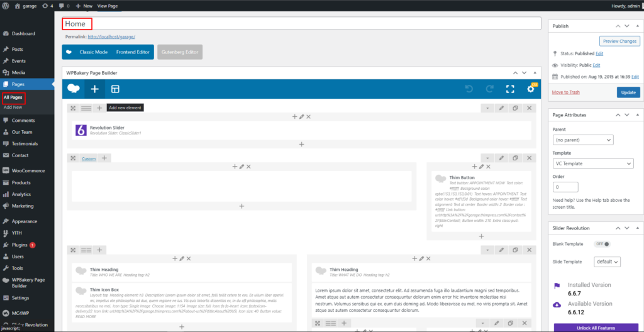Launch the Frontend Editor
The height and width of the screenshot is (332, 644).
(x=133, y=52)
